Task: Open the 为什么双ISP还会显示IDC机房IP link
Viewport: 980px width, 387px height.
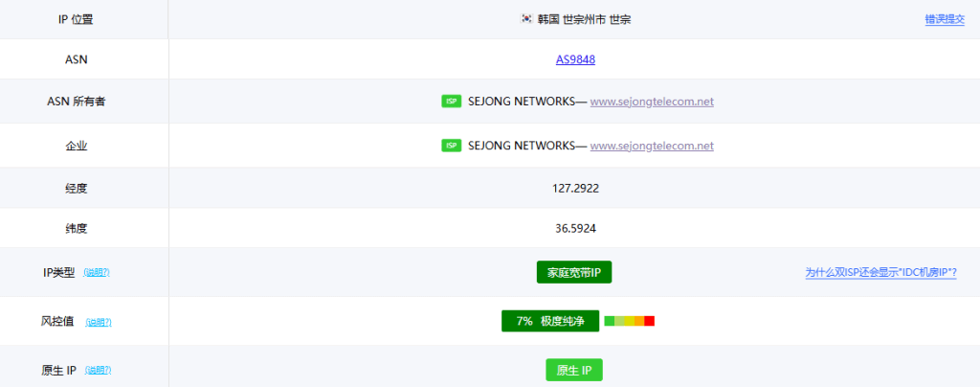Action: tap(880, 273)
